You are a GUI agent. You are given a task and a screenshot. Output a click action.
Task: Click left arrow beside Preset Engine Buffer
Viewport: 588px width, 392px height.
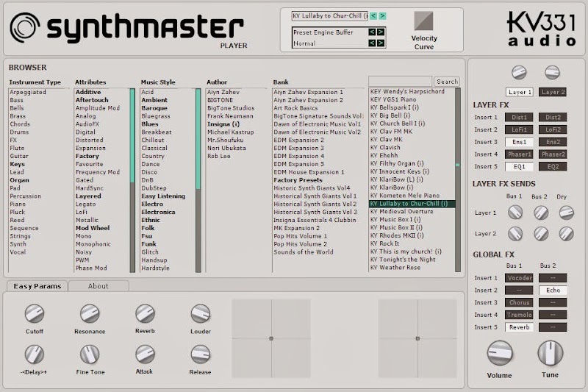(x=372, y=32)
